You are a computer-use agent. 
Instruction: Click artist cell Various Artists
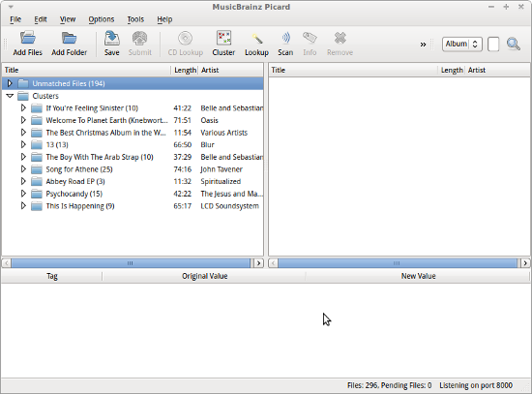pos(224,133)
